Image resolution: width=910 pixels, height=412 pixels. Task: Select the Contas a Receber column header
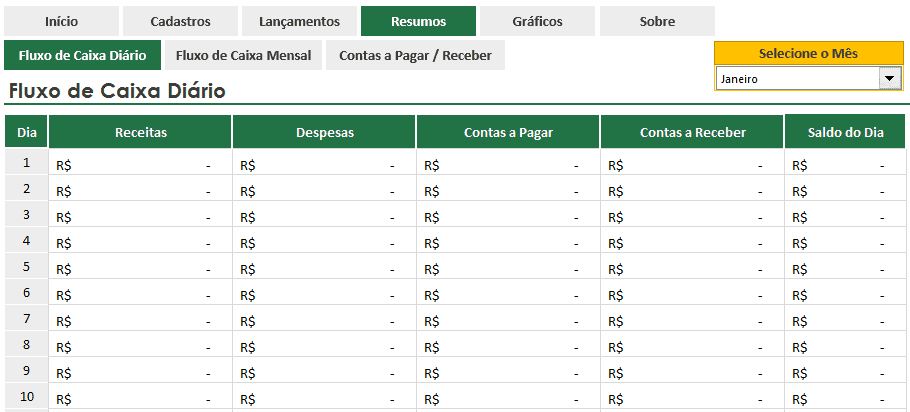[x=692, y=132]
